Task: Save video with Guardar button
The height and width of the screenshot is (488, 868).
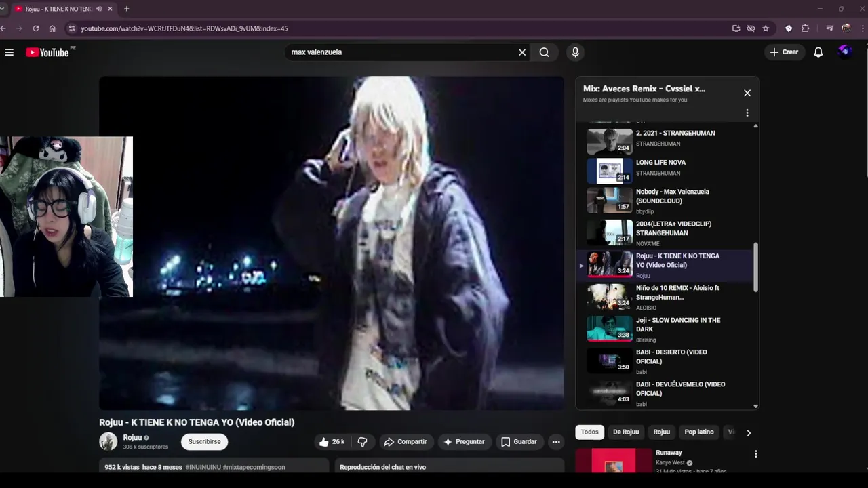Action: pyautogui.click(x=519, y=442)
